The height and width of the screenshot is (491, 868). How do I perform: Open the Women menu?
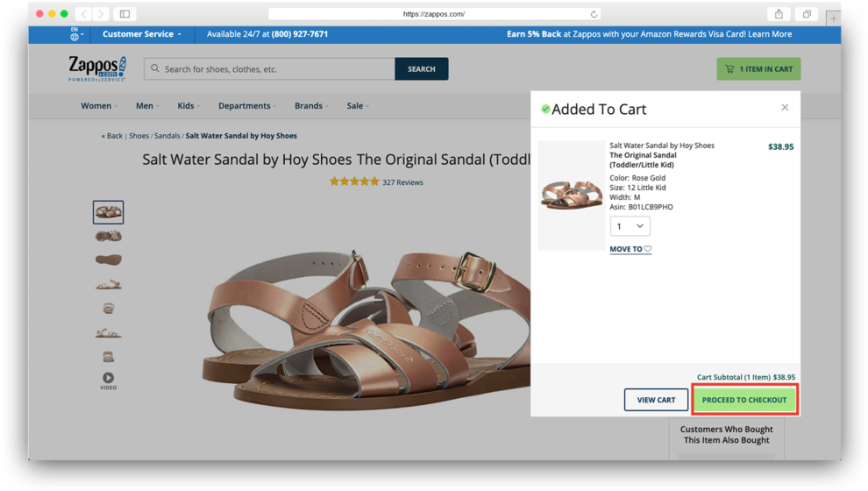click(x=98, y=106)
